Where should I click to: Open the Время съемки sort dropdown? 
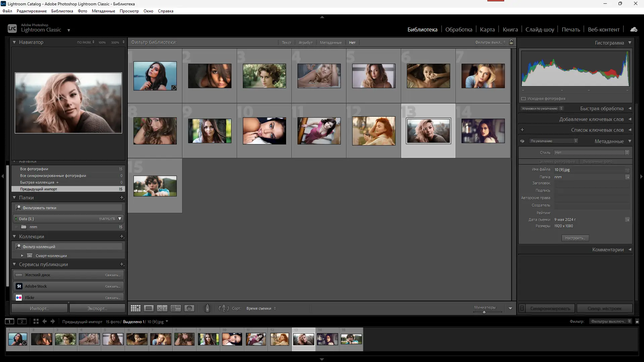[x=261, y=308]
